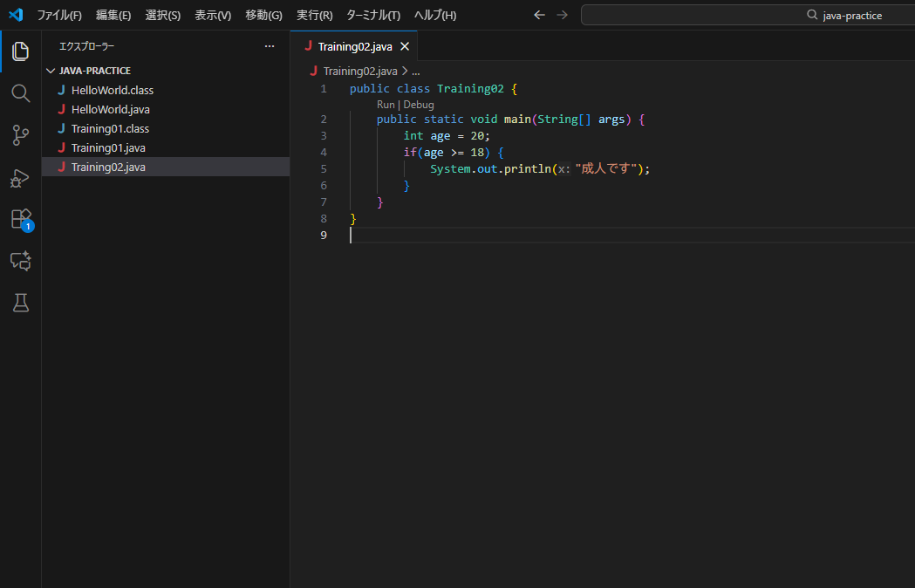This screenshot has height=588, width=915.
Task: Collapse the JAVA-PRACTICE folder section
Action: 94,71
